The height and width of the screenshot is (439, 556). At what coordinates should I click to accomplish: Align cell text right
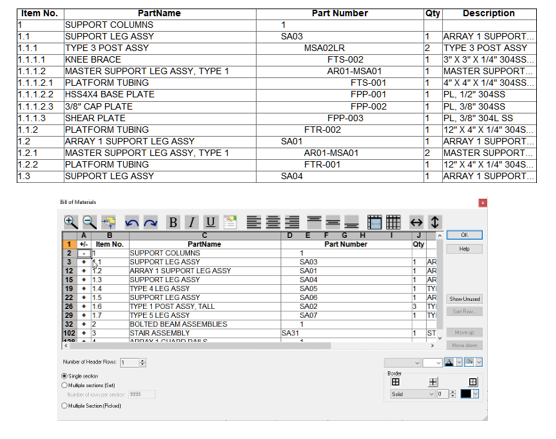click(292, 222)
